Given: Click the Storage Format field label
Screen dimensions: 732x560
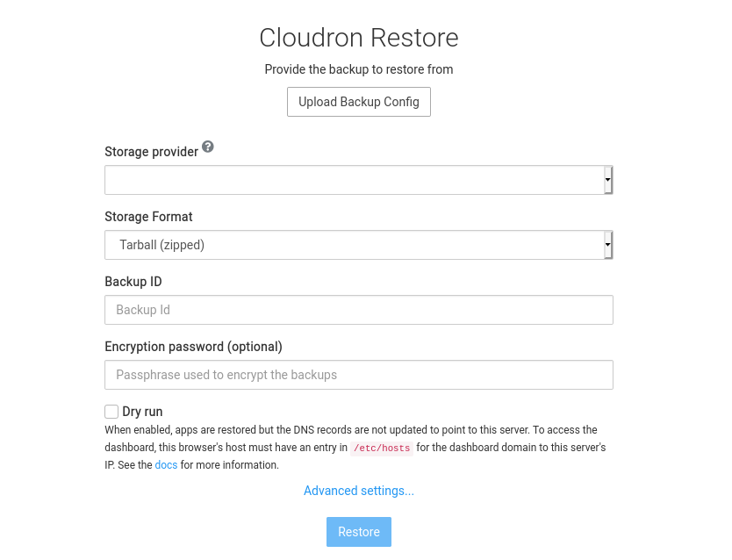Looking at the screenshot, I should [148, 217].
